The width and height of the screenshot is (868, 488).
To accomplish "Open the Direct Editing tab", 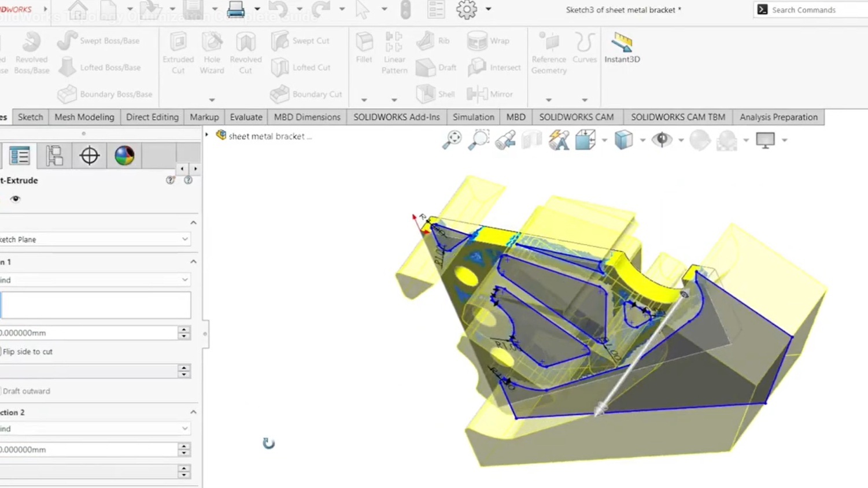I will 152,117.
